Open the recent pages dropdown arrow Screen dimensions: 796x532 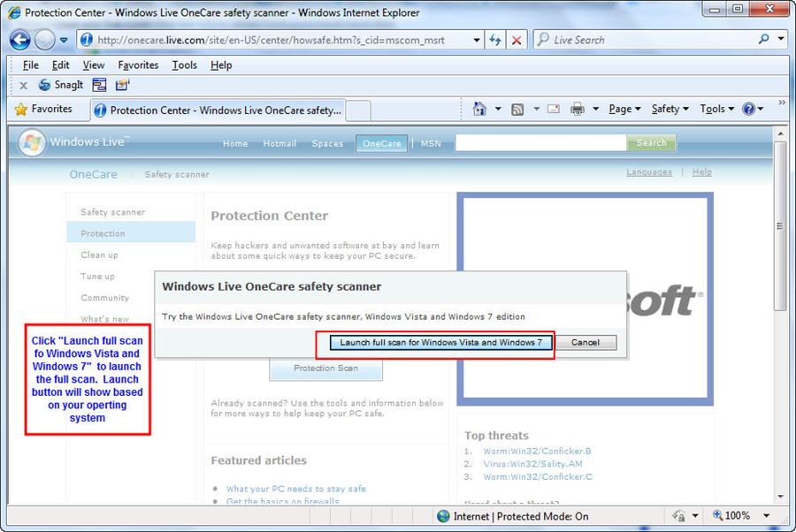pyautogui.click(x=64, y=40)
